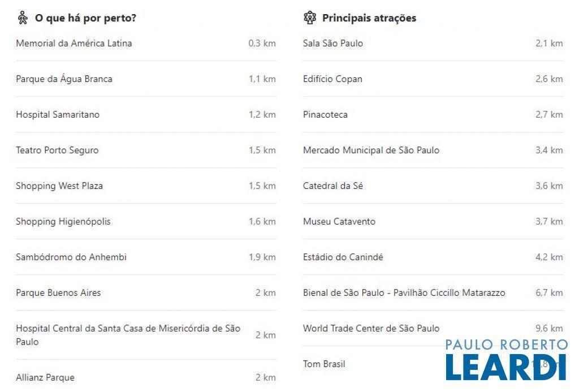579x392 pixels.
Task: Open Memorial da América Latina entry
Action: pos(74,43)
